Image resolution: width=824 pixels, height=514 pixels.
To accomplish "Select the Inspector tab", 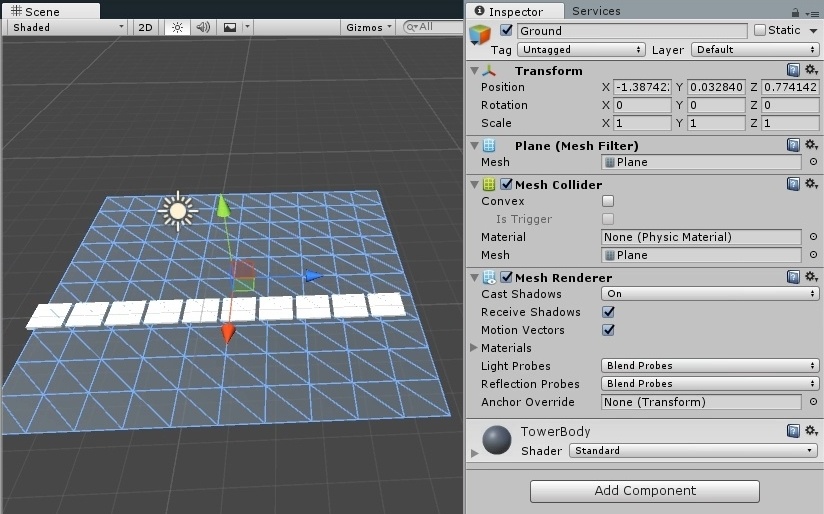I will 514,11.
